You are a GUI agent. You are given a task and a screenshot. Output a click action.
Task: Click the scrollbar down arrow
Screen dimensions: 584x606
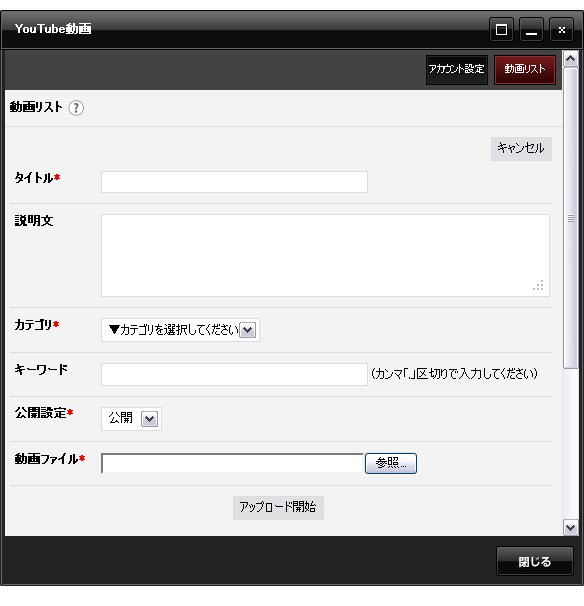tap(570, 528)
